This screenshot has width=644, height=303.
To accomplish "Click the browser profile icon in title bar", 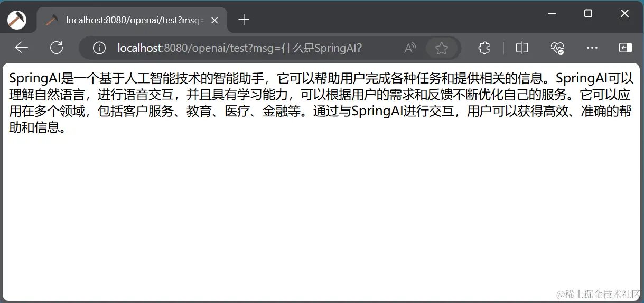I will pyautogui.click(x=17, y=20).
